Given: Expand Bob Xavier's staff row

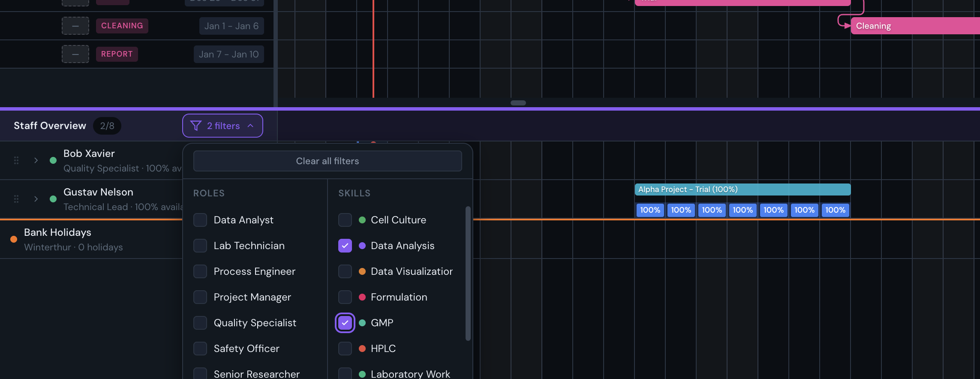Looking at the screenshot, I should click(x=36, y=160).
